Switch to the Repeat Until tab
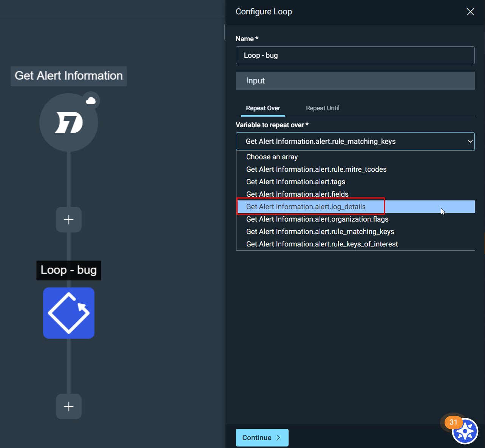The height and width of the screenshot is (448, 485). pyautogui.click(x=322, y=108)
